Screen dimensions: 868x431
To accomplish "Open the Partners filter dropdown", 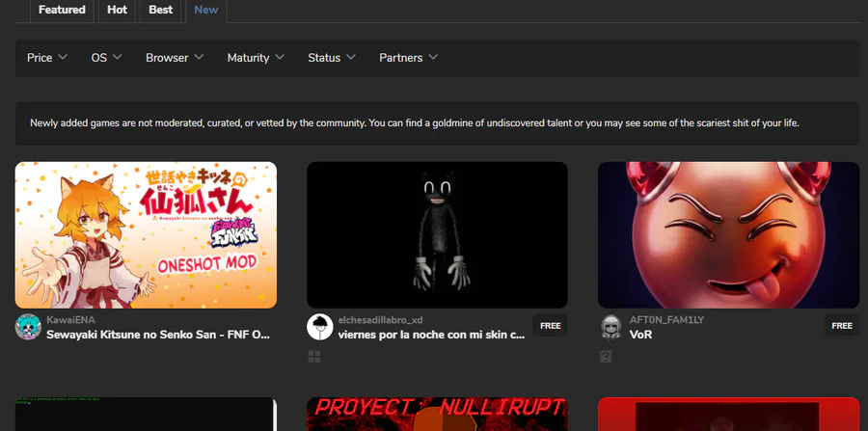I will click(409, 58).
